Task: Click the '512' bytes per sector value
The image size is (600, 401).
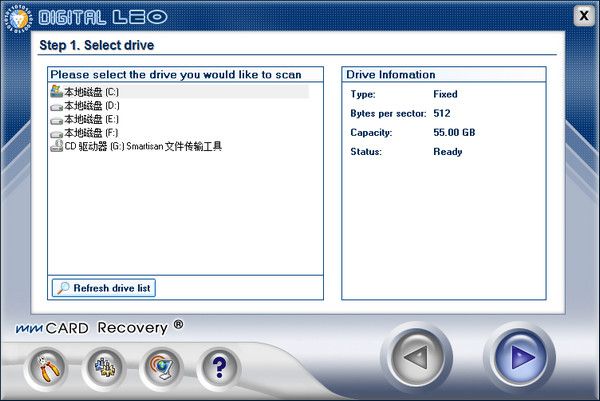Action: click(442, 113)
